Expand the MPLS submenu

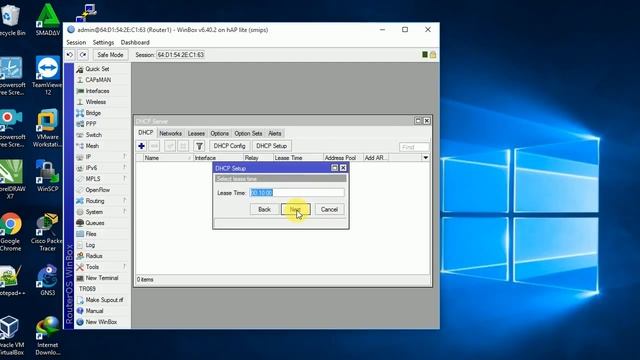pos(93,179)
